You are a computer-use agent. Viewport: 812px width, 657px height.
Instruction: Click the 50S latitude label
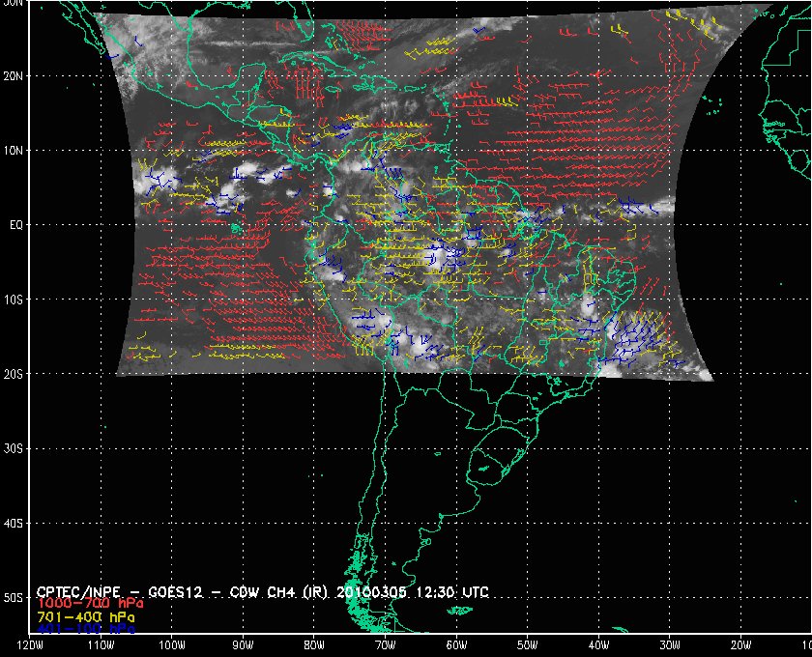14,597
